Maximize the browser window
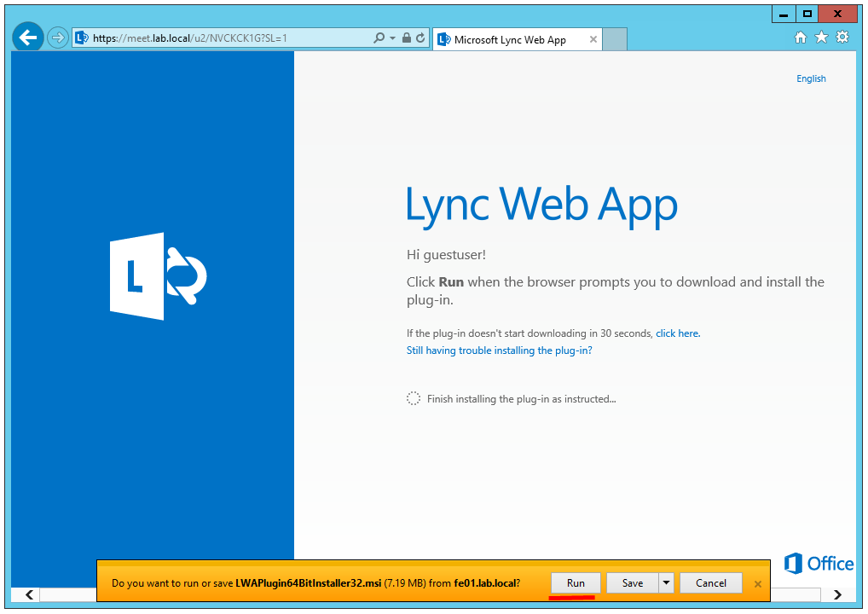Screen dimensions: 868x614 [807, 14]
